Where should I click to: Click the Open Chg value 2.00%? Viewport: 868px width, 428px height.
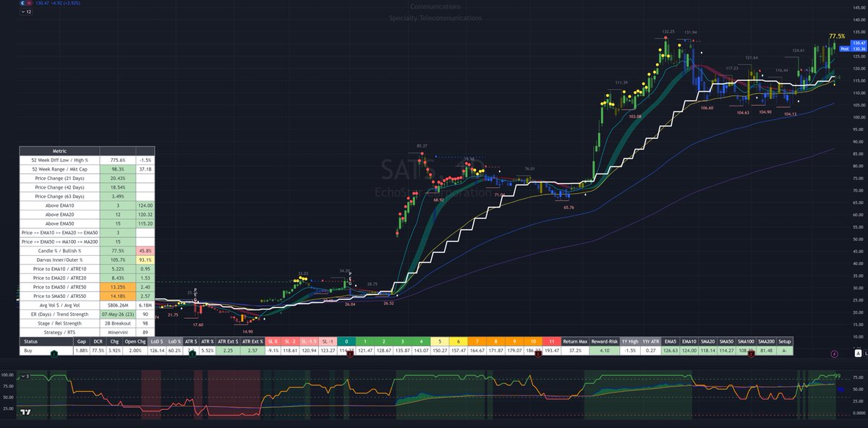click(137, 350)
